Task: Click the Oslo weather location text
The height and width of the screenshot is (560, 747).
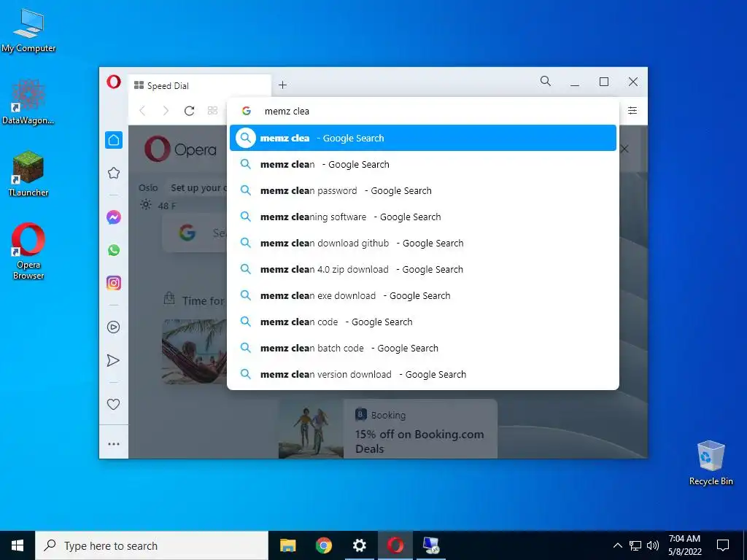Action: (148, 187)
